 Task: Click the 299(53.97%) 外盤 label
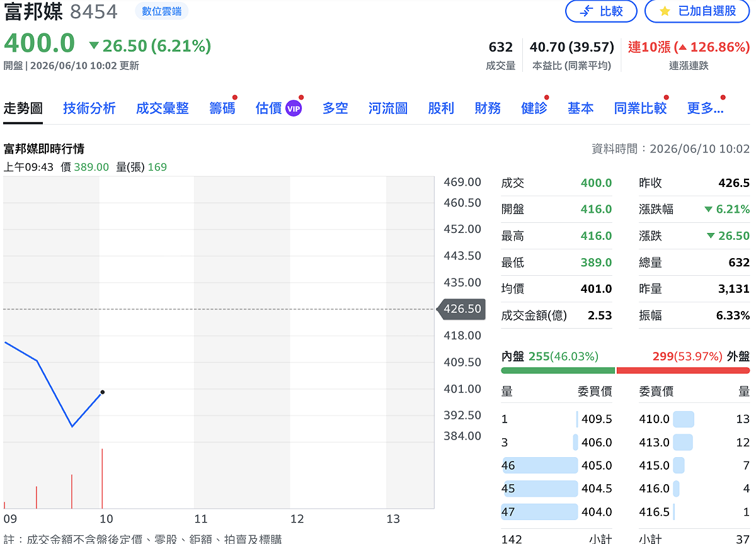click(x=701, y=356)
